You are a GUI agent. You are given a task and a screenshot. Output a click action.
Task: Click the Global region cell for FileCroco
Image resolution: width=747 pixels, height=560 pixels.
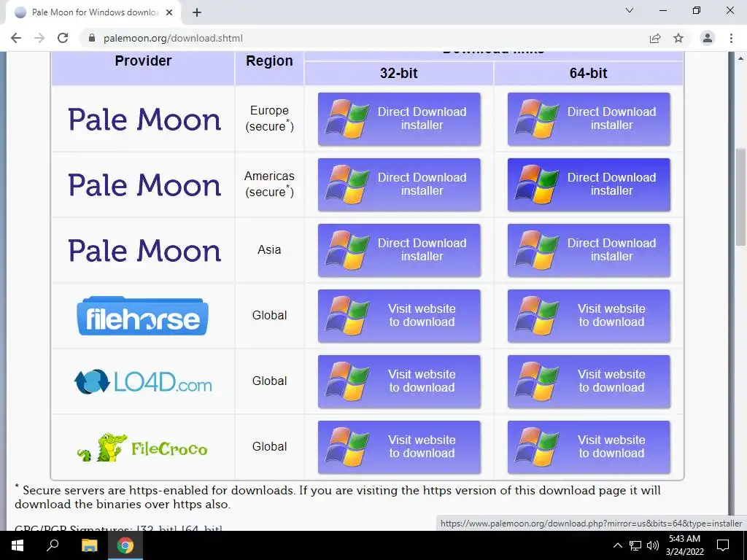tap(269, 447)
